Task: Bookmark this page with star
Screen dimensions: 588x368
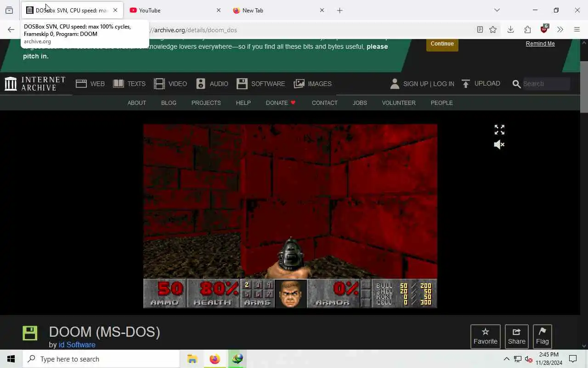Action: click(x=493, y=29)
